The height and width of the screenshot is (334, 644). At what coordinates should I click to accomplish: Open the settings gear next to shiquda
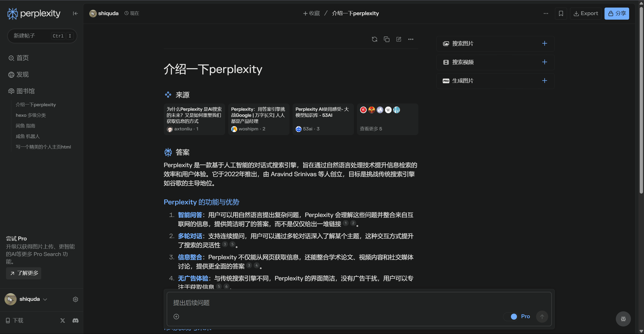(x=75, y=299)
